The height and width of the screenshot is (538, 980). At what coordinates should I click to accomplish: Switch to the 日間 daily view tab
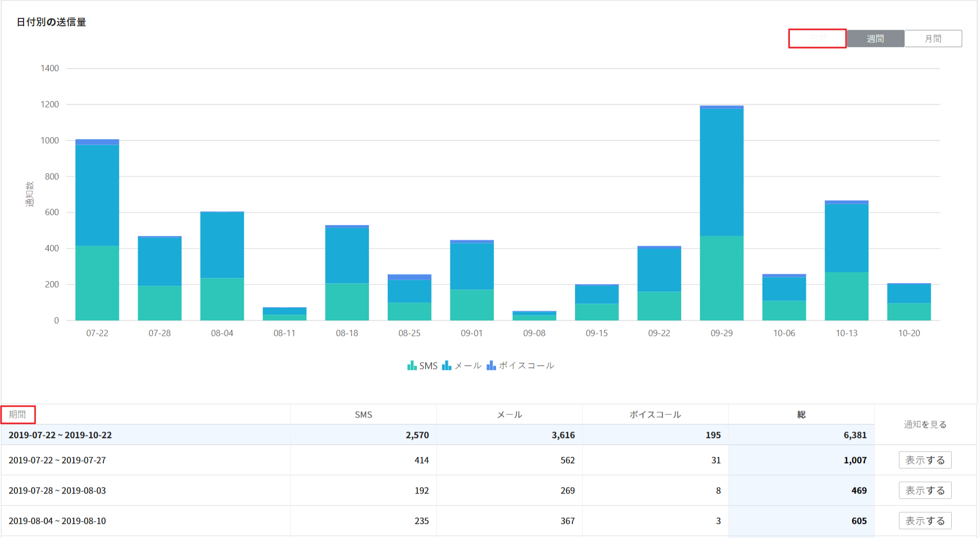tap(817, 39)
